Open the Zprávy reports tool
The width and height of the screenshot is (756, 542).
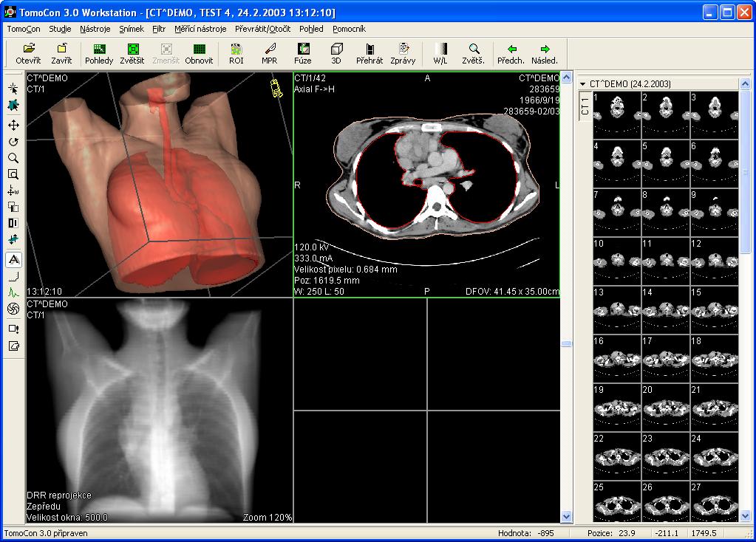click(x=403, y=53)
